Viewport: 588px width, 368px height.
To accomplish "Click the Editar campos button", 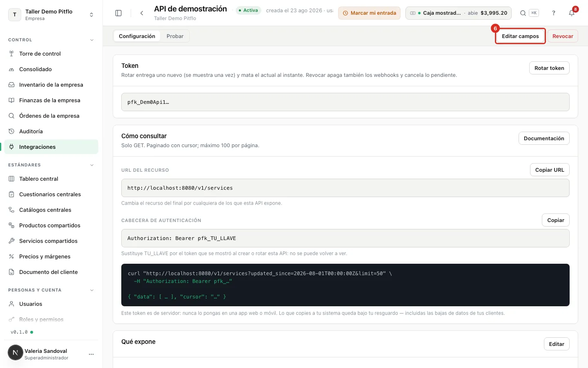I will pyautogui.click(x=520, y=36).
